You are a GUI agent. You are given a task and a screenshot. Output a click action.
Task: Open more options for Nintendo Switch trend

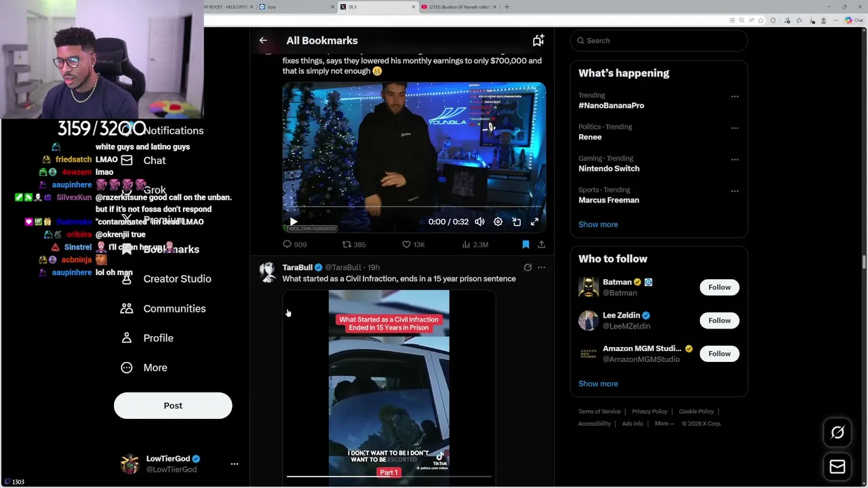click(x=734, y=160)
